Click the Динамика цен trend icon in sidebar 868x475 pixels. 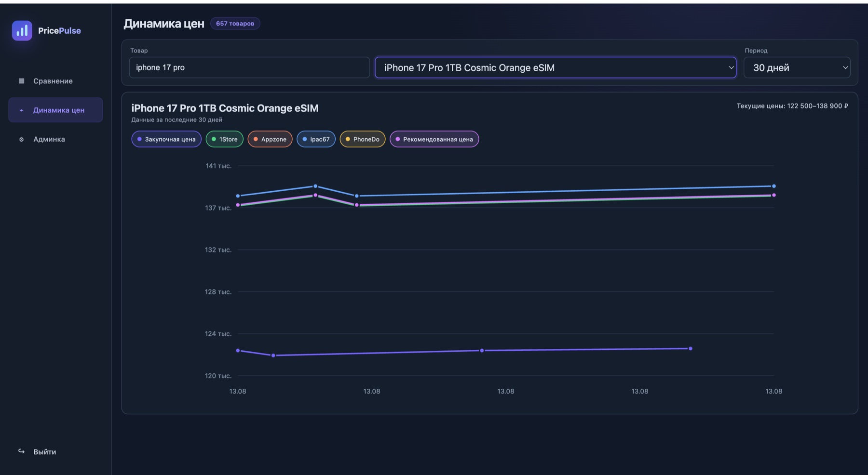pyautogui.click(x=21, y=110)
